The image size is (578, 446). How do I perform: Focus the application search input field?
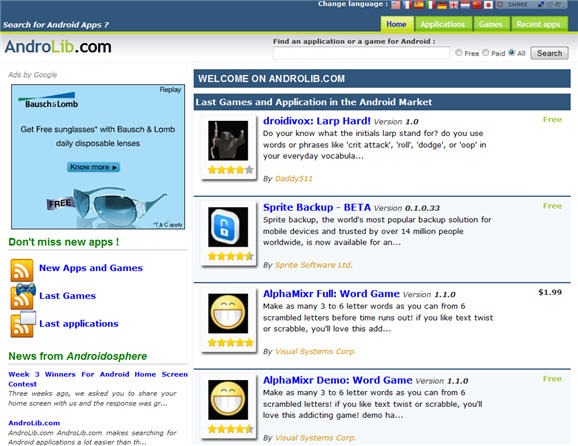point(361,53)
